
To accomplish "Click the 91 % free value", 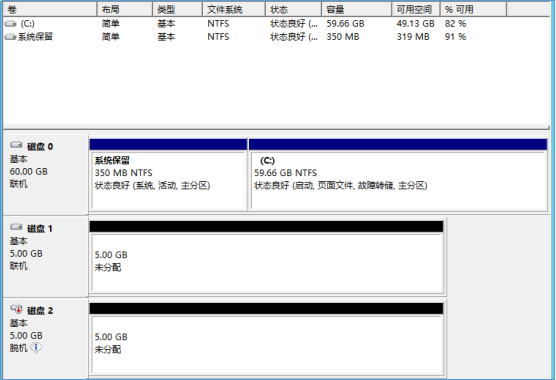I will coord(456,37).
